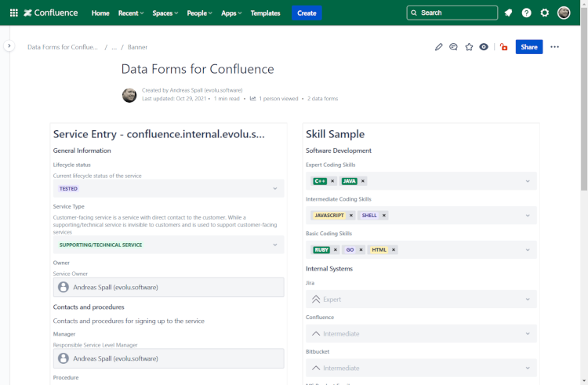Open Lifecycle status TESTED dropdown
The width and height of the screenshot is (588, 385).
coord(169,188)
